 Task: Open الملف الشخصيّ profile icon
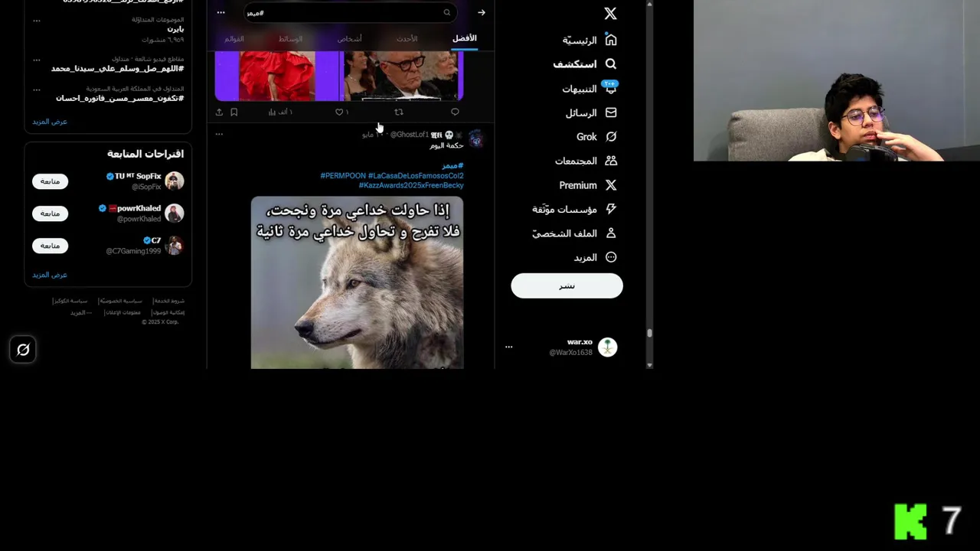(611, 233)
